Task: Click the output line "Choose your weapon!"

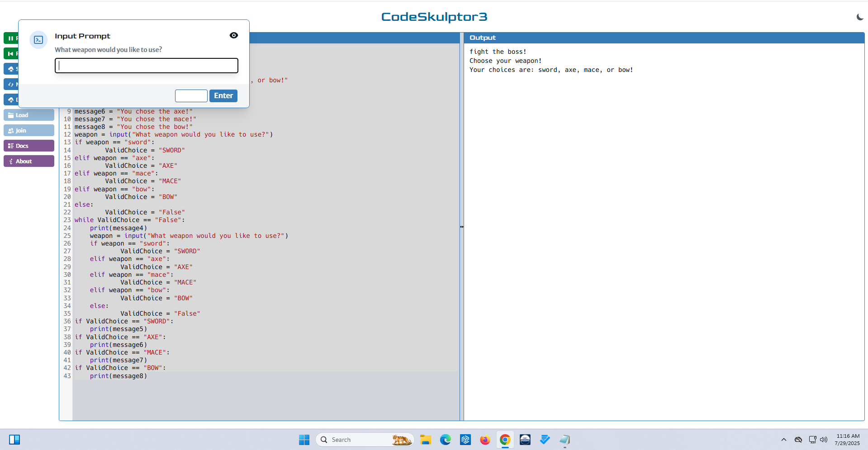Action: coord(506,61)
